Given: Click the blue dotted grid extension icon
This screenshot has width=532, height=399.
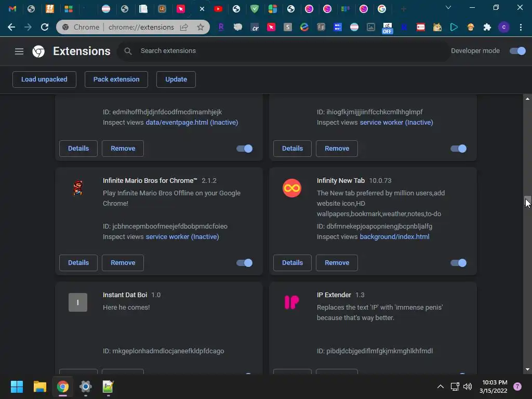Looking at the screenshot, I should coord(338,27).
